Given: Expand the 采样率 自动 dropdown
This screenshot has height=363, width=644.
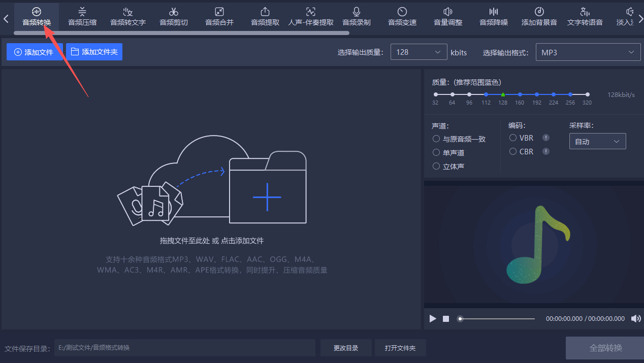Looking at the screenshot, I should coord(597,142).
